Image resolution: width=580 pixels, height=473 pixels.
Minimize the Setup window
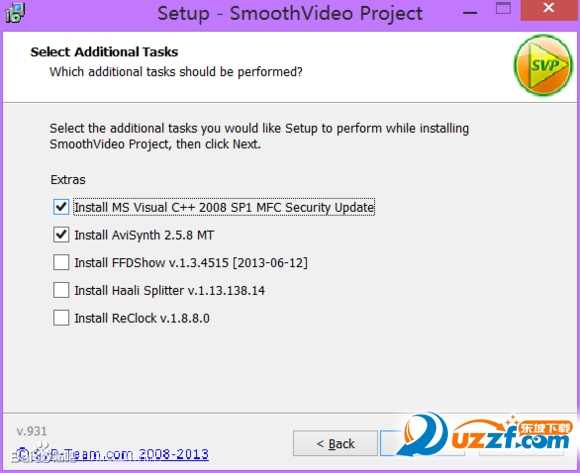[470, 13]
